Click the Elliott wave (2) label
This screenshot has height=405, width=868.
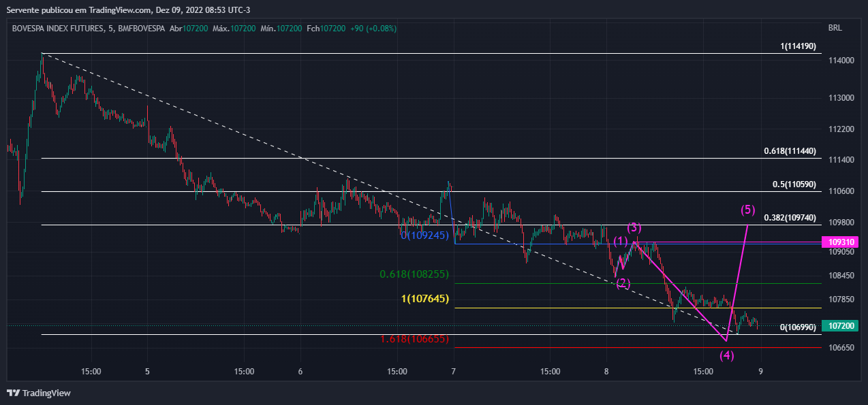click(623, 283)
